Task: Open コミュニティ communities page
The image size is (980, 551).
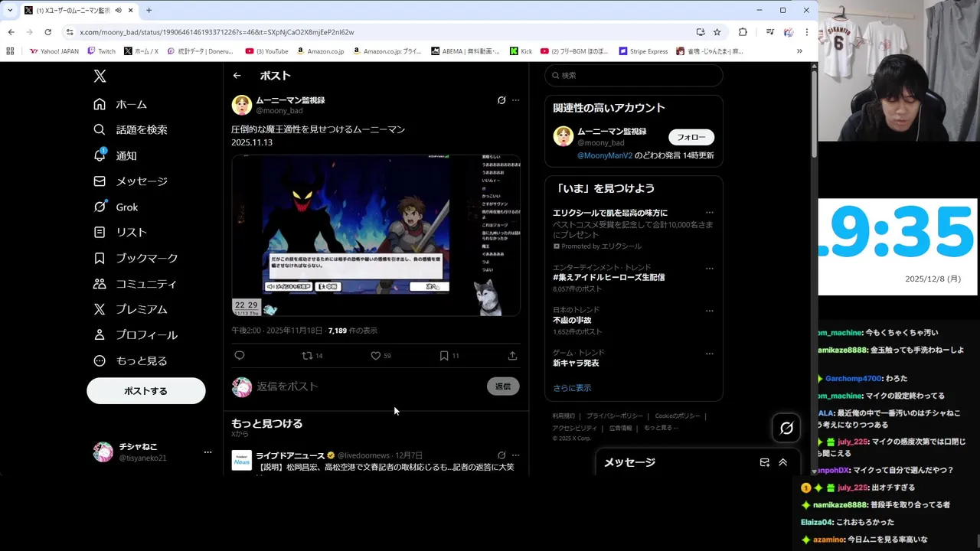Action: [x=136, y=284]
